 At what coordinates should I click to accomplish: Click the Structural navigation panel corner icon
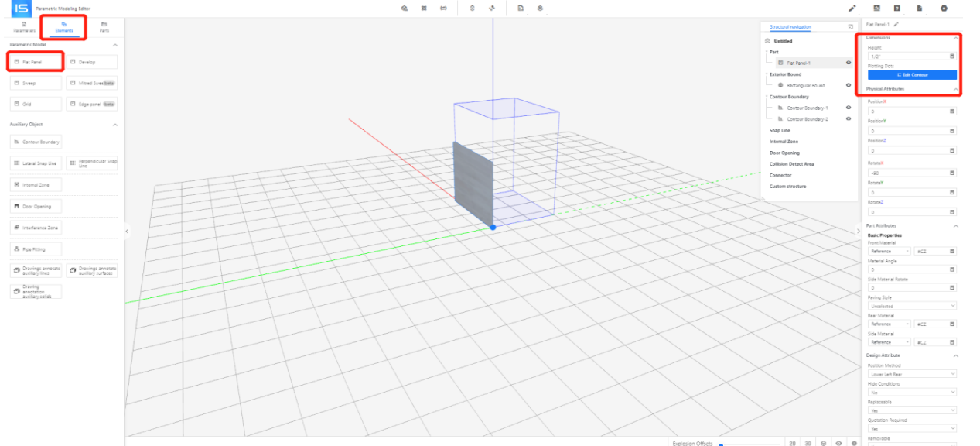pyautogui.click(x=851, y=27)
